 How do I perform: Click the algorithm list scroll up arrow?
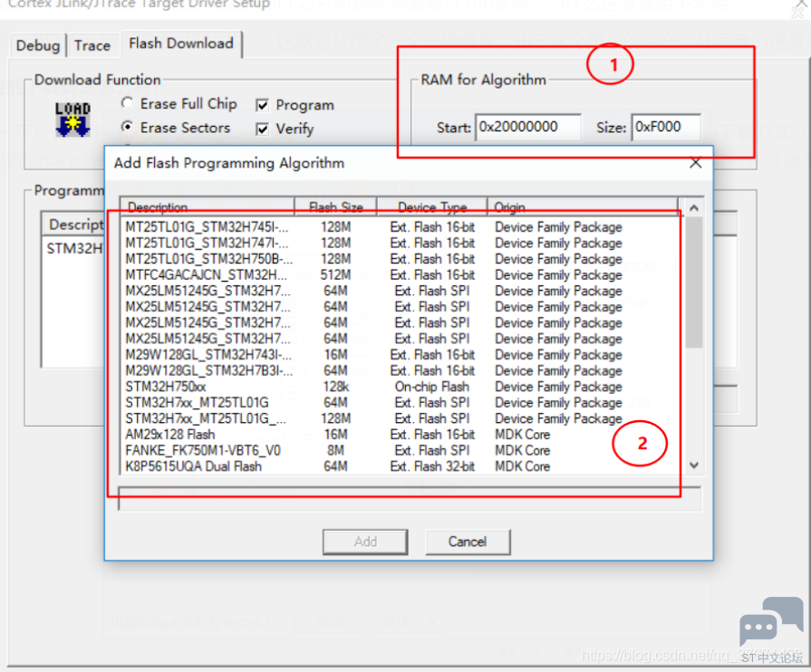coord(694,207)
